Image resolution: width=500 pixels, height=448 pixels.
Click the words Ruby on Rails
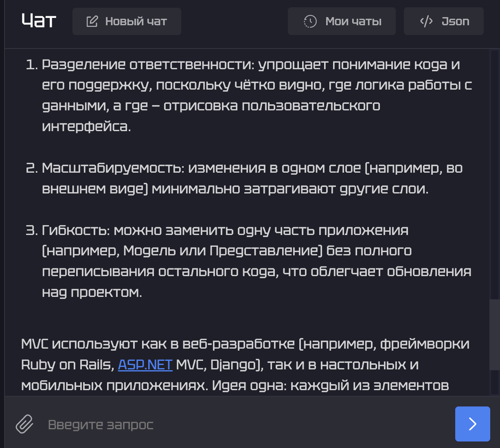pyautogui.click(x=67, y=365)
